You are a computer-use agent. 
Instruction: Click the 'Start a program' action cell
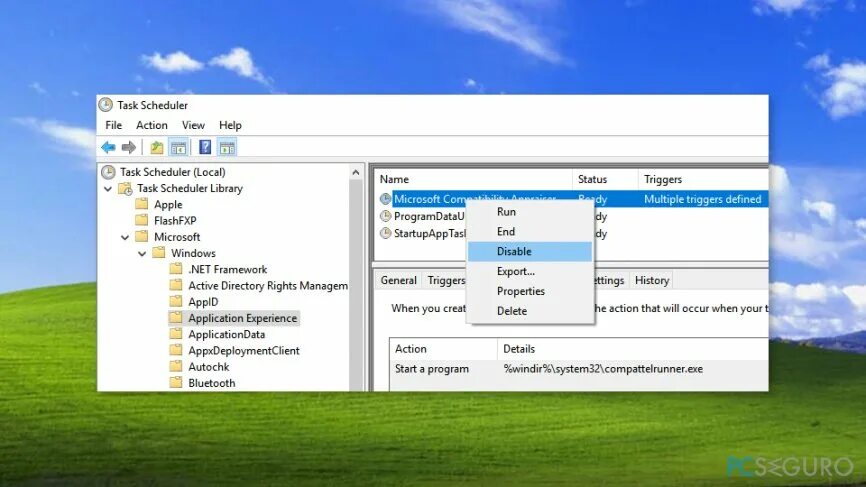click(x=432, y=369)
